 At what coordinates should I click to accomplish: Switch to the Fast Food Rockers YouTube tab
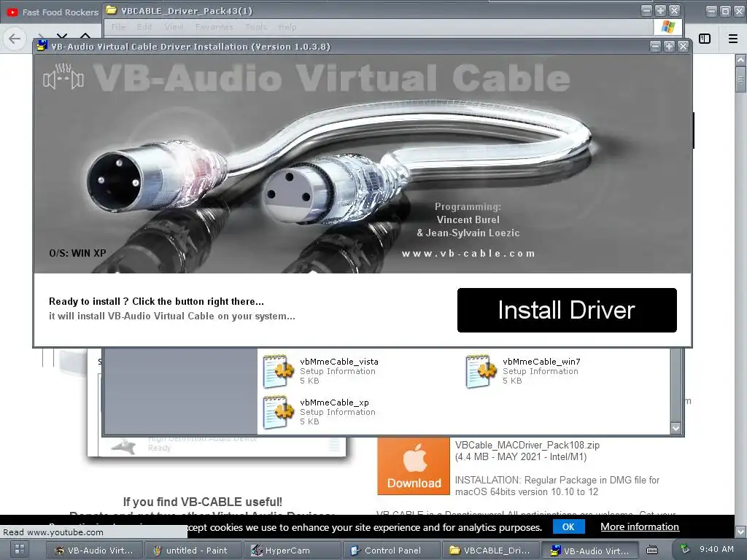53,12
